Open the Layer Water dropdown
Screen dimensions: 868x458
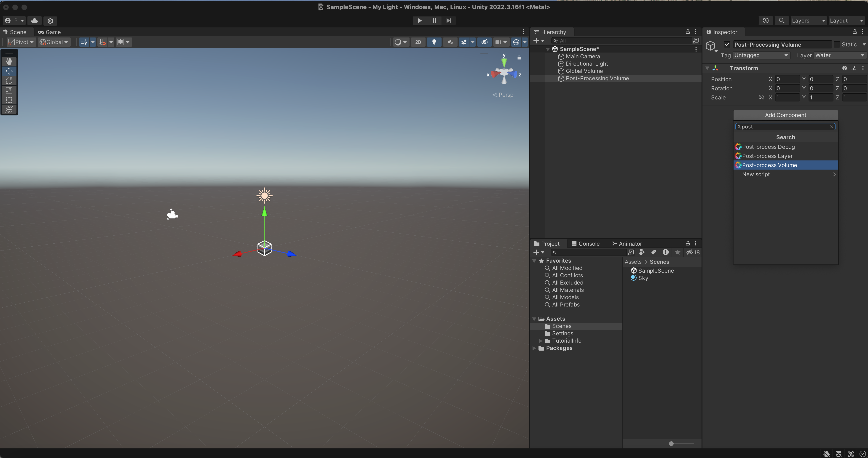[x=839, y=55]
